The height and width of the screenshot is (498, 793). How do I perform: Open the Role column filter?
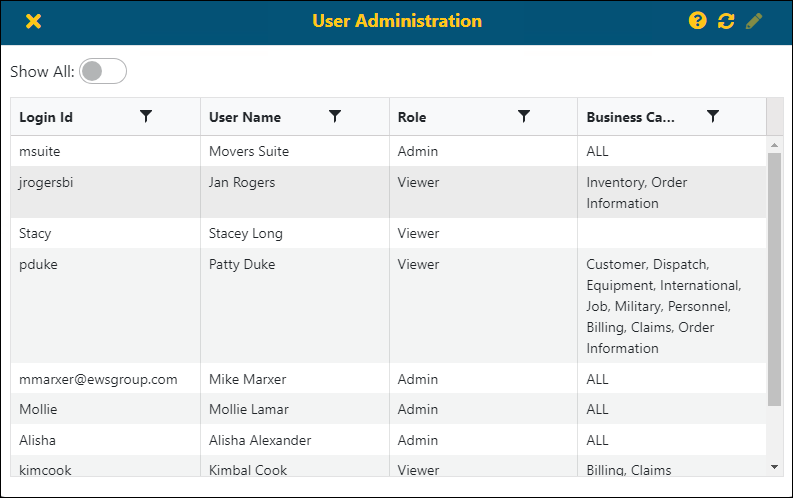pos(524,117)
